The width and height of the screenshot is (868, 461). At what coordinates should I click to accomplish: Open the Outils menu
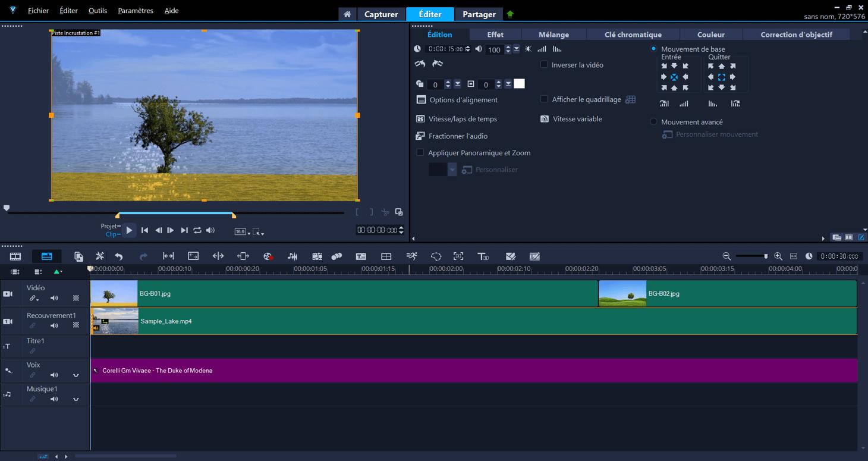pos(98,11)
